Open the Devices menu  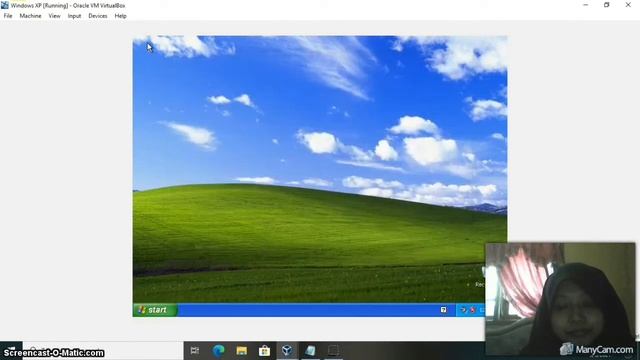tap(98, 16)
